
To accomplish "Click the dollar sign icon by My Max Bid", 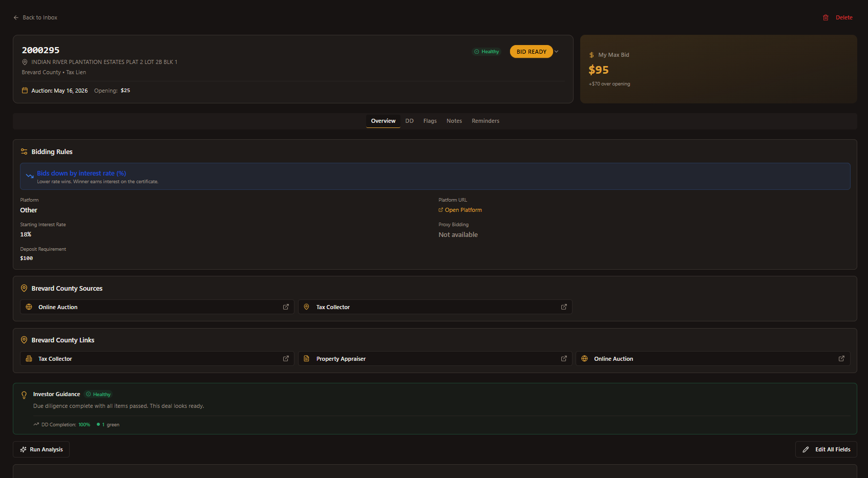I will [591, 55].
